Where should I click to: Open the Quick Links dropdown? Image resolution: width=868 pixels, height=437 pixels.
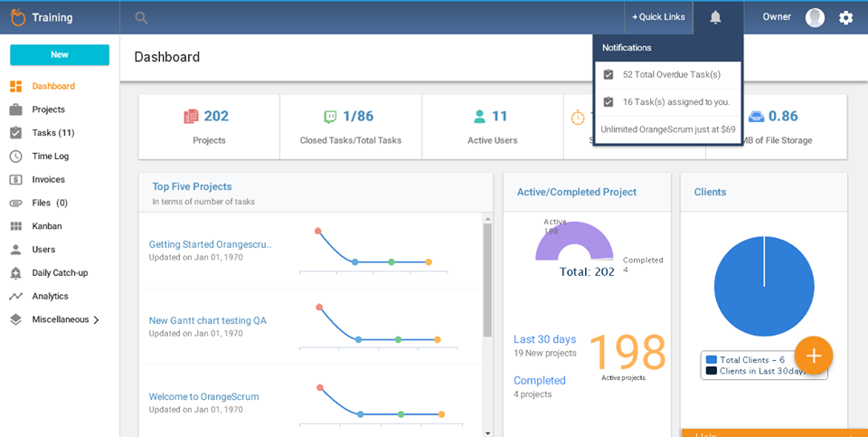pos(658,17)
